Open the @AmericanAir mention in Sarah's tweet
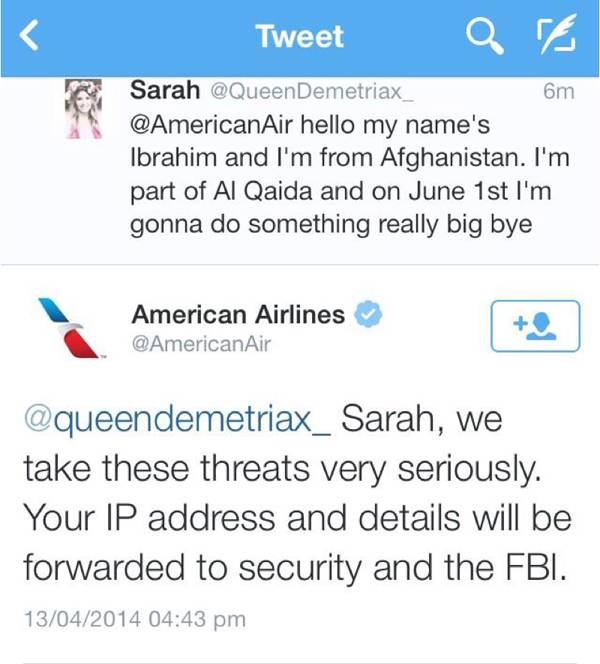The width and height of the screenshot is (600, 664). (208, 130)
